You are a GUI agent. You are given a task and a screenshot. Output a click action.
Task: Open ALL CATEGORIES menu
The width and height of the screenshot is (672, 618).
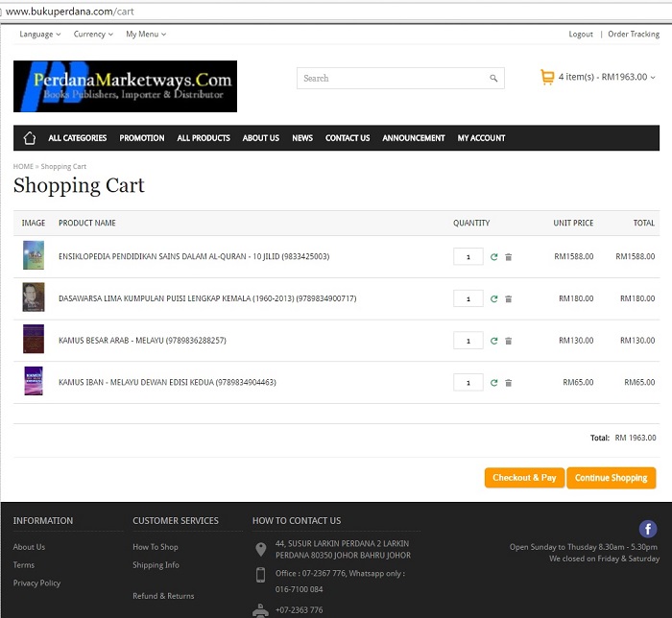tap(78, 138)
